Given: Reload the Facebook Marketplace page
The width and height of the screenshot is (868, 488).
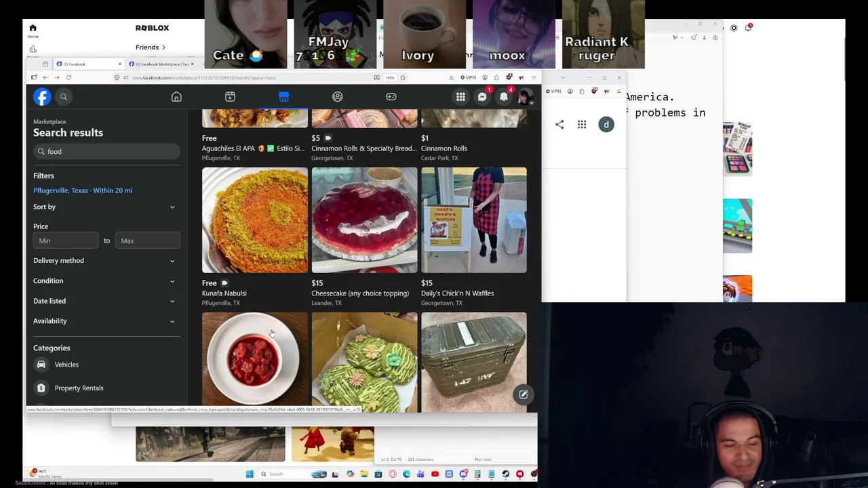Looking at the screenshot, I should click(68, 77).
